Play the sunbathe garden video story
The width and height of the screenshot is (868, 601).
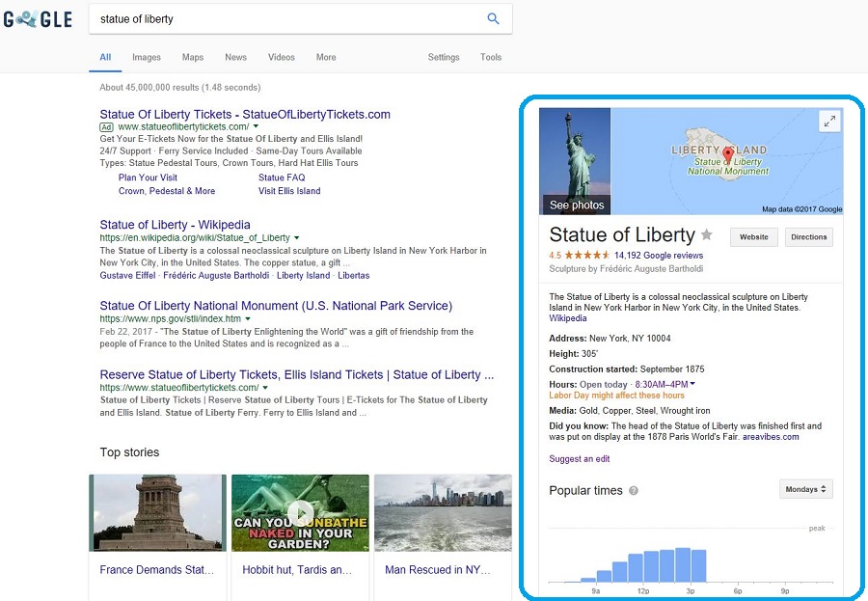pos(300,512)
